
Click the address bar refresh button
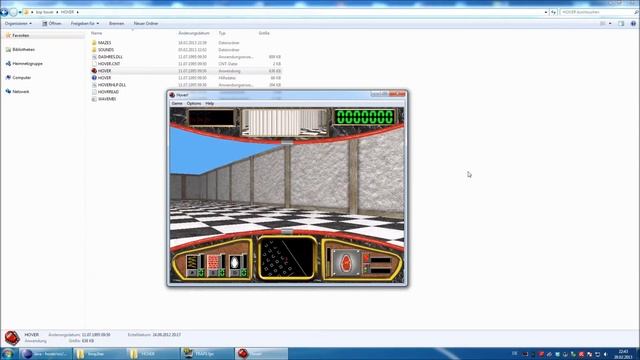click(x=553, y=12)
